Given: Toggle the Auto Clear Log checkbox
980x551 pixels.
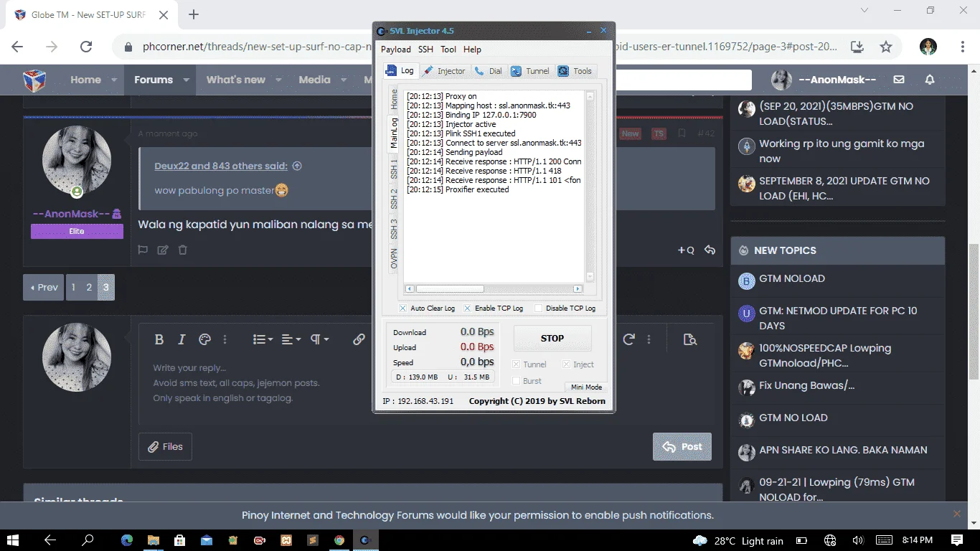Looking at the screenshot, I should click(x=403, y=309).
